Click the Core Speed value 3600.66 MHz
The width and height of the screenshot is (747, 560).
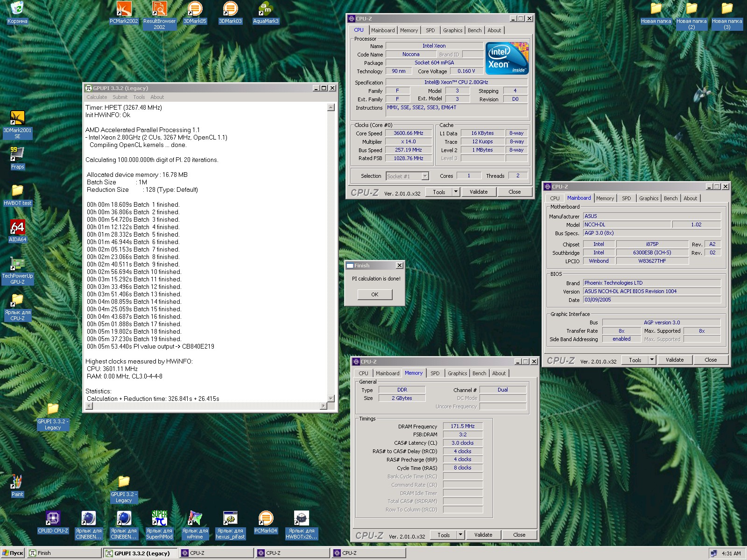click(x=409, y=133)
